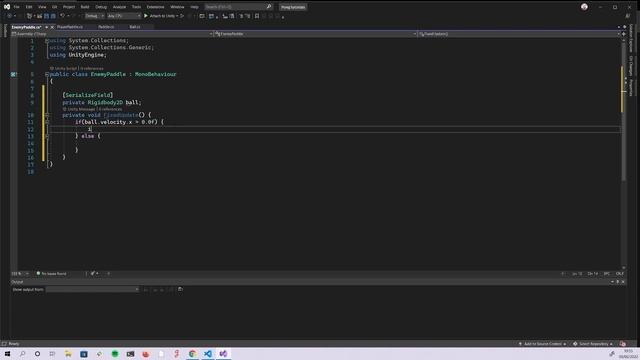The image size is (640, 360).
Task: Click the purple Visual Studio taskbar icon
Action: [223, 354]
